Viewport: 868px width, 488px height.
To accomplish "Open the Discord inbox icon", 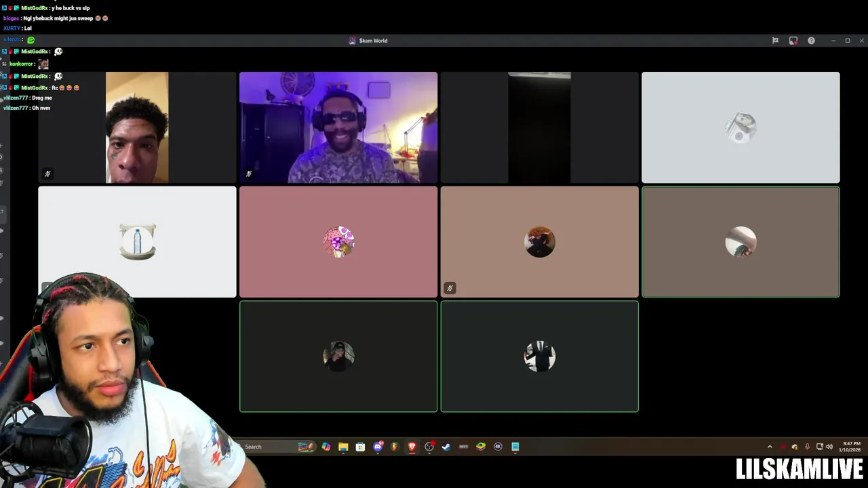I will (x=793, y=41).
